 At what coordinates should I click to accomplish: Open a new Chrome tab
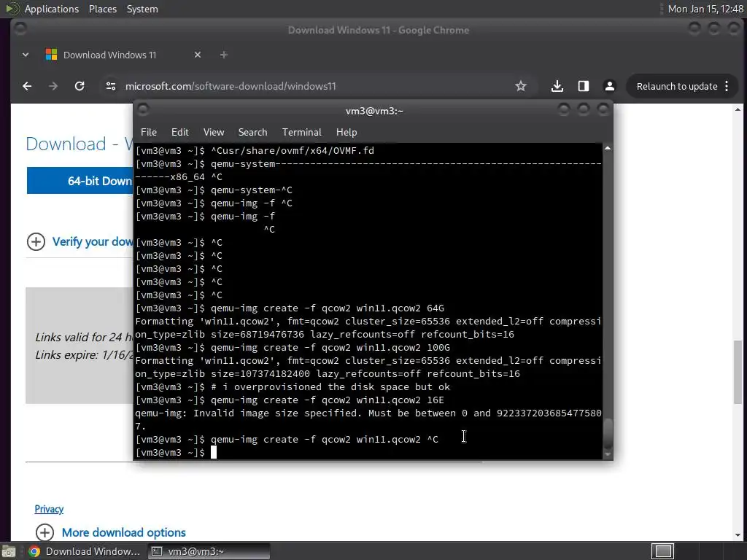point(223,55)
